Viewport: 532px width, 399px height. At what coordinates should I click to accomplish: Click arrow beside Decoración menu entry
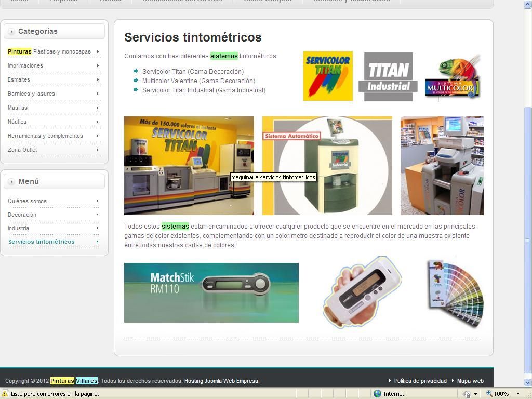tap(97, 215)
